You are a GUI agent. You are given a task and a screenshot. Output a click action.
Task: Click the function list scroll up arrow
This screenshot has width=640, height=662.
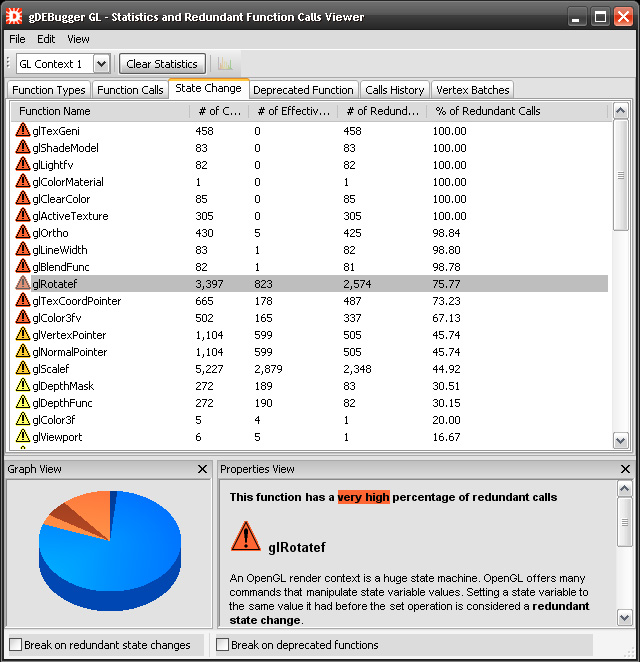tap(621, 111)
